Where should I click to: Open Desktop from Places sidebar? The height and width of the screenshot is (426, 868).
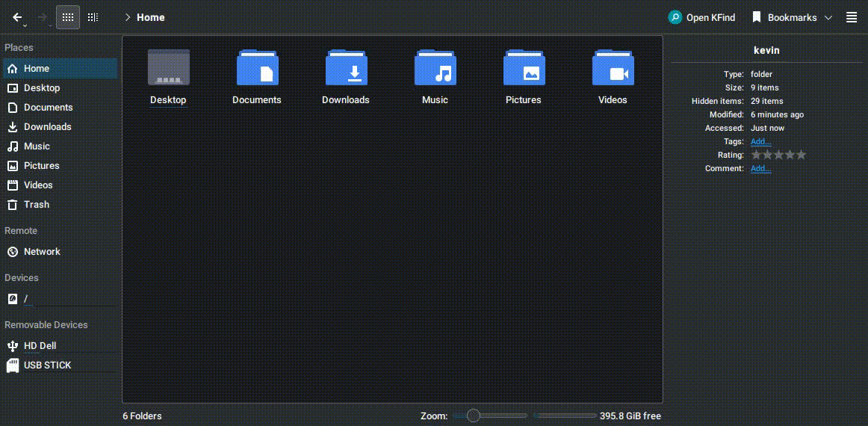[x=60, y=88]
